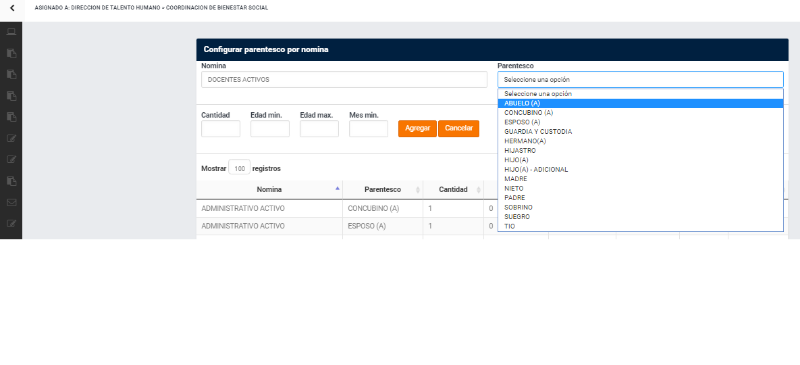Image resolution: width=800 pixels, height=365 pixels.
Task: Click the Agregar button
Action: [417, 129]
